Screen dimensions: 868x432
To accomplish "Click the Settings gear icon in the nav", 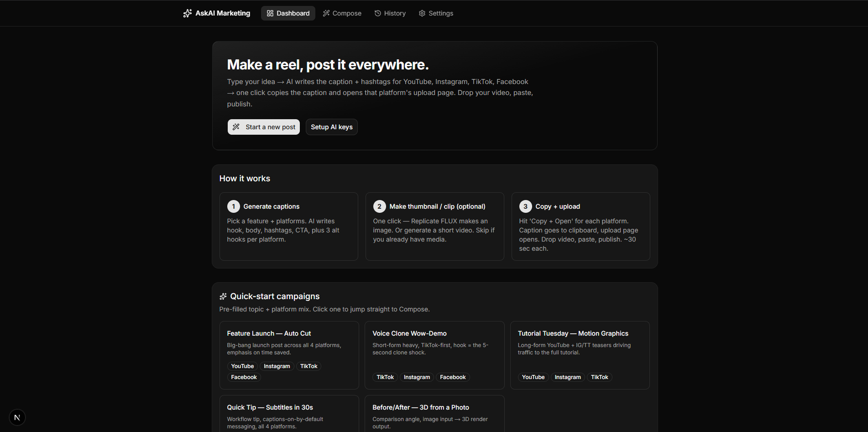I will [422, 13].
